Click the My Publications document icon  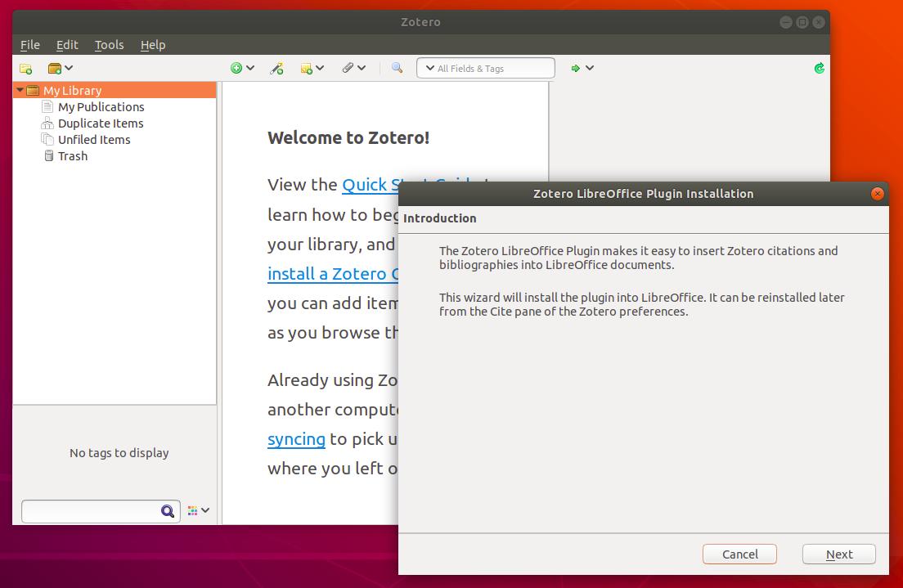(47, 106)
